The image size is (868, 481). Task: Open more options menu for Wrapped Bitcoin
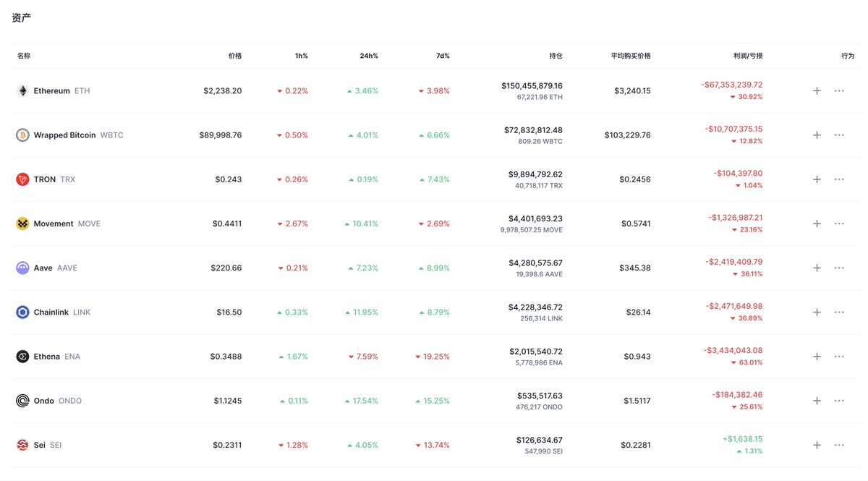[839, 135]
